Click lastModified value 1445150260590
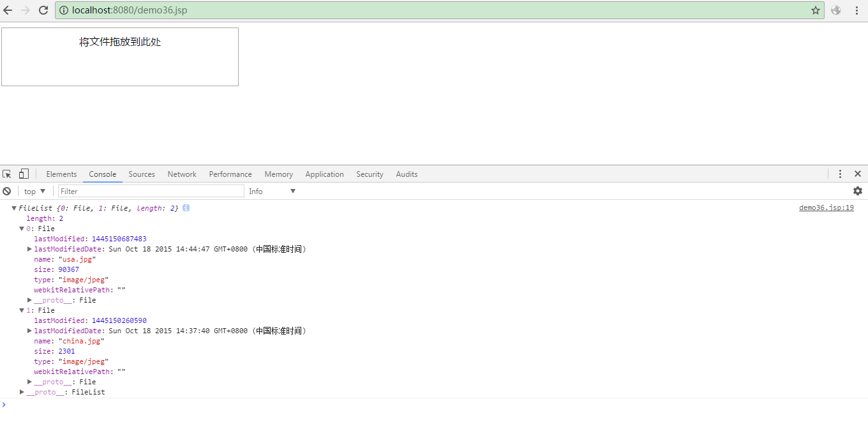 tap(119, 320)
